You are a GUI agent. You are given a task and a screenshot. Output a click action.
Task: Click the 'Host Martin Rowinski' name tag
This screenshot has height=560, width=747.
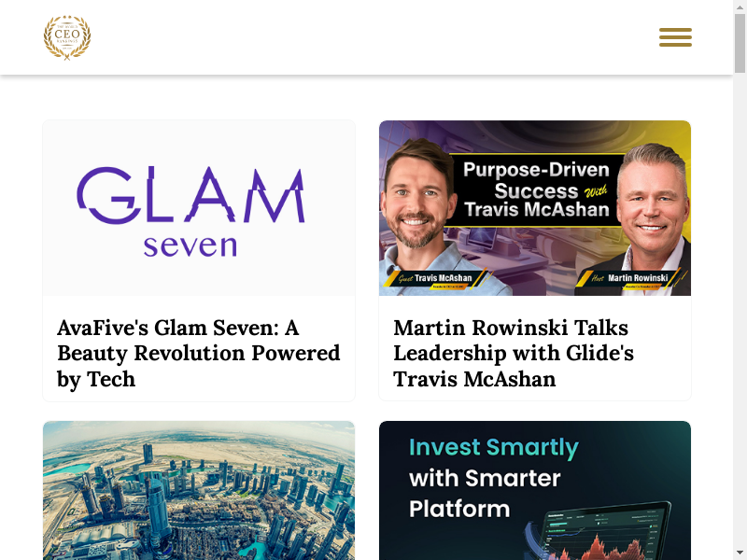[627, 278]
